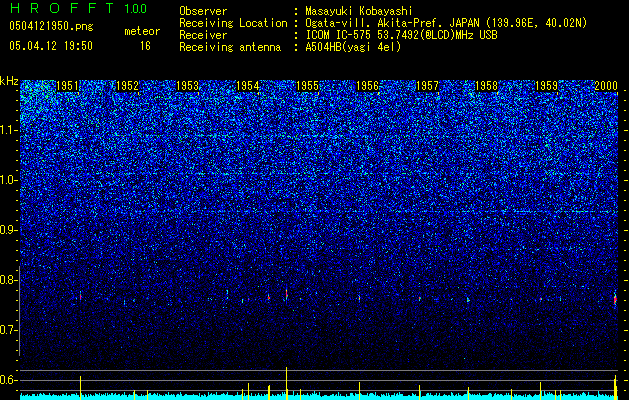Click the 1956 time marker

(367, 86)
